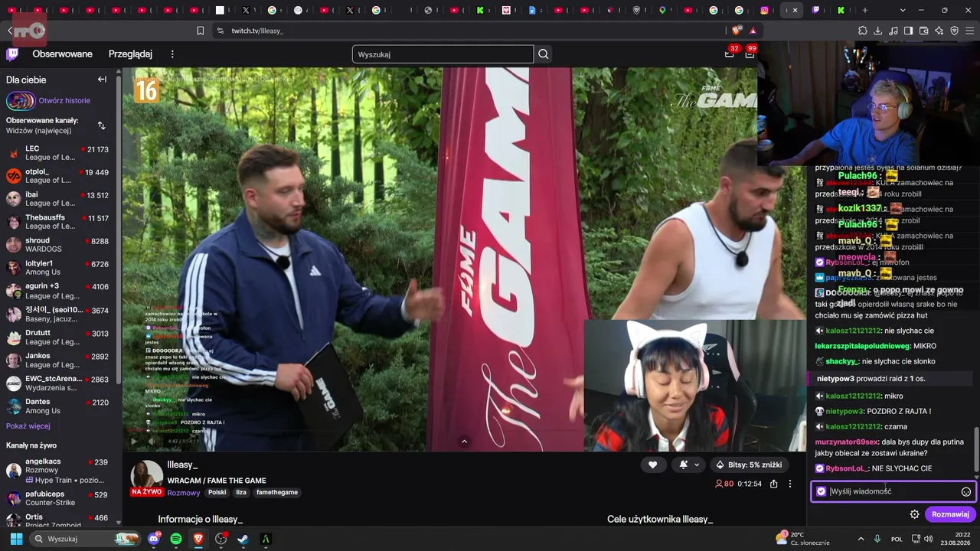This screenshot has height=551, width=980.
Task: Go to Obserwowane tab
Action: 62,54
